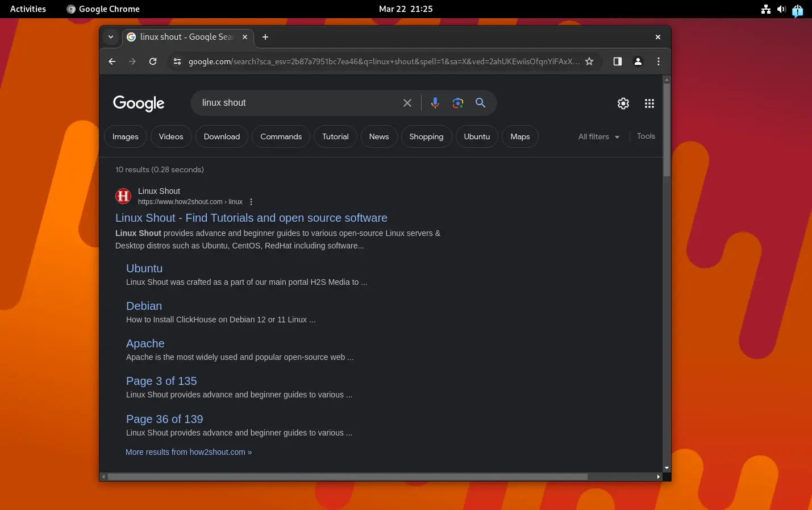Open the Debian sitelink

(x=144, y=306)
